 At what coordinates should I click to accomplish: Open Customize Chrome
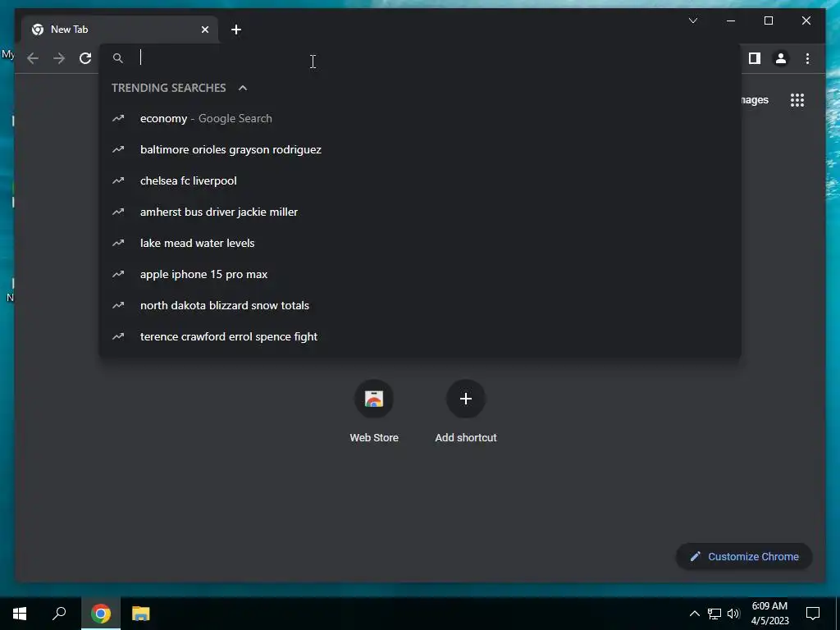click(744, 557)
